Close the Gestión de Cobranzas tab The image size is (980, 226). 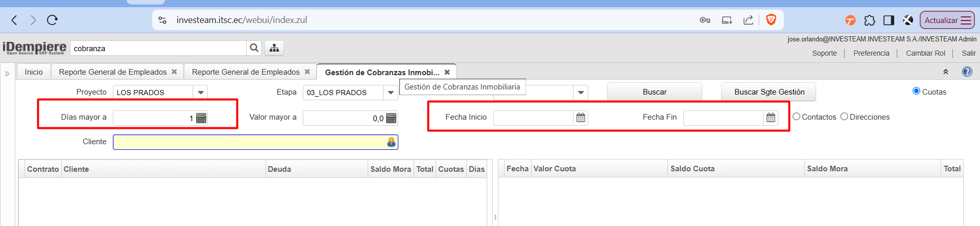click(x=447, y=72)
